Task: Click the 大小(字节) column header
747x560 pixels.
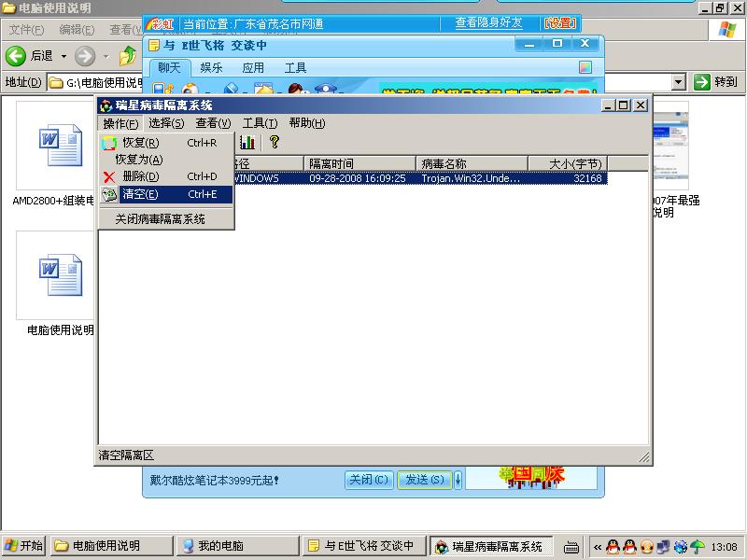Action: coord(568,163)
